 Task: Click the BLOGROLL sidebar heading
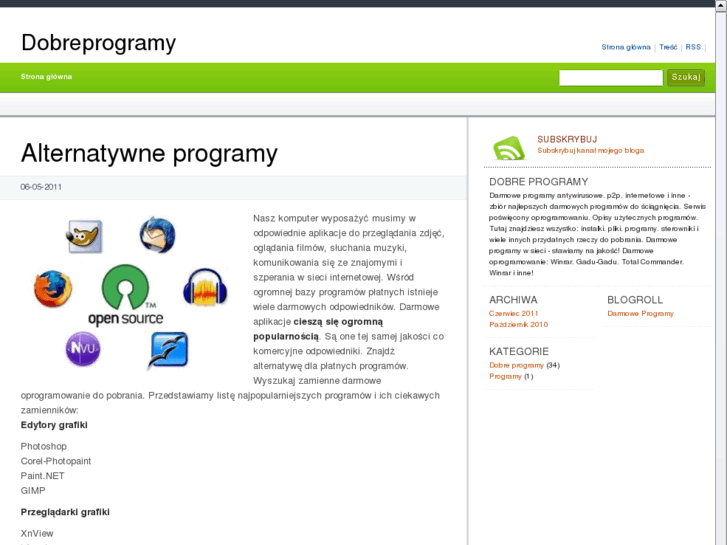click(635, 300)
